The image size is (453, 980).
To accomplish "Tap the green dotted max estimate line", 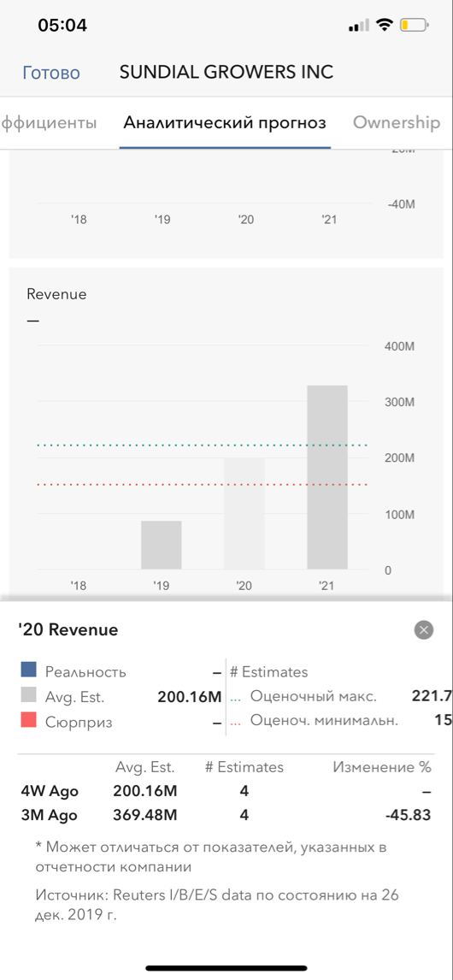I will [202, 445].
